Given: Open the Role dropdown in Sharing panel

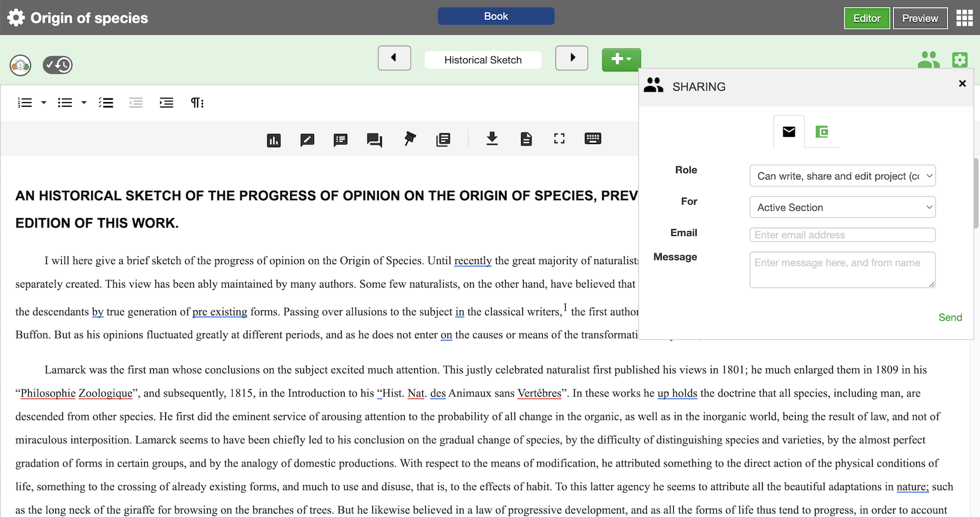Looking at the screenshot, I should [x=842, y=176].
